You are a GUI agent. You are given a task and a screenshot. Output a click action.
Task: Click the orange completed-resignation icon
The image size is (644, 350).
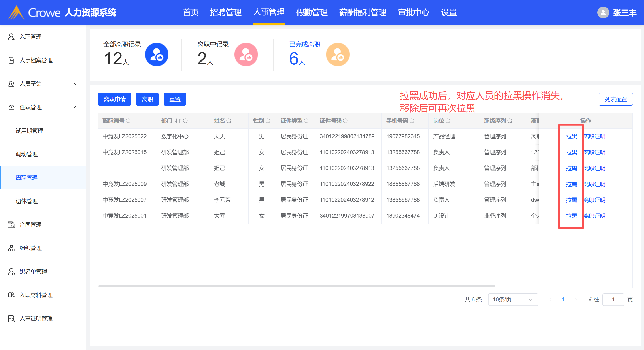click(x=338, y=55)
